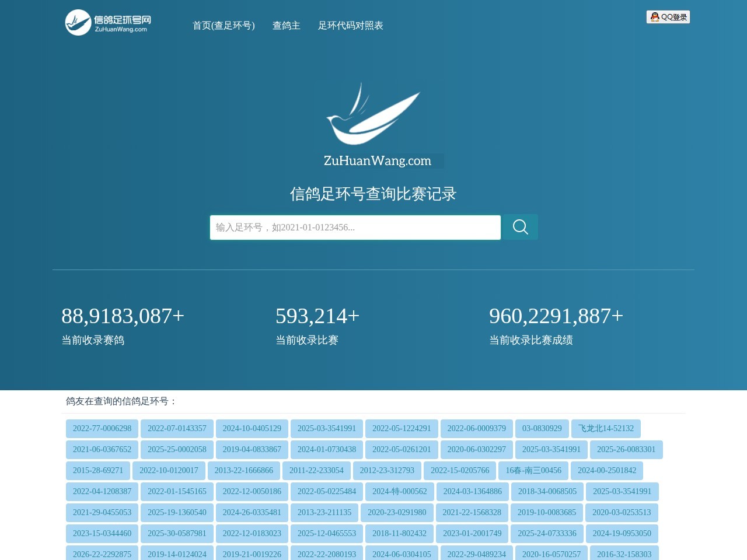Open ring number 2020-16-0570257
The width and height of the screenshot is (747, 560).
point(551,553)
